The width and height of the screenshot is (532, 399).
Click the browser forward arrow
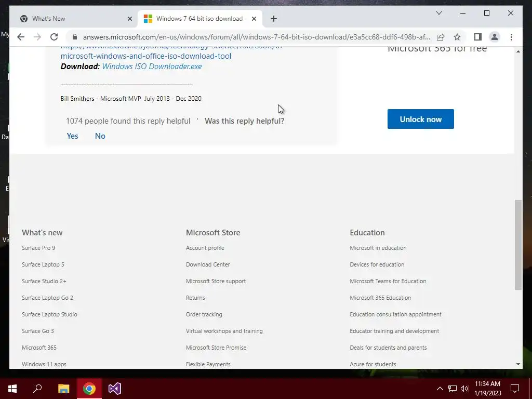pyautogui.click(x=37, y=37)
